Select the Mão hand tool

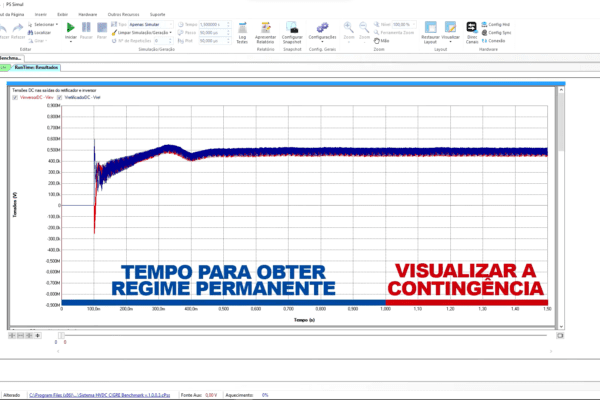(384, 41)
